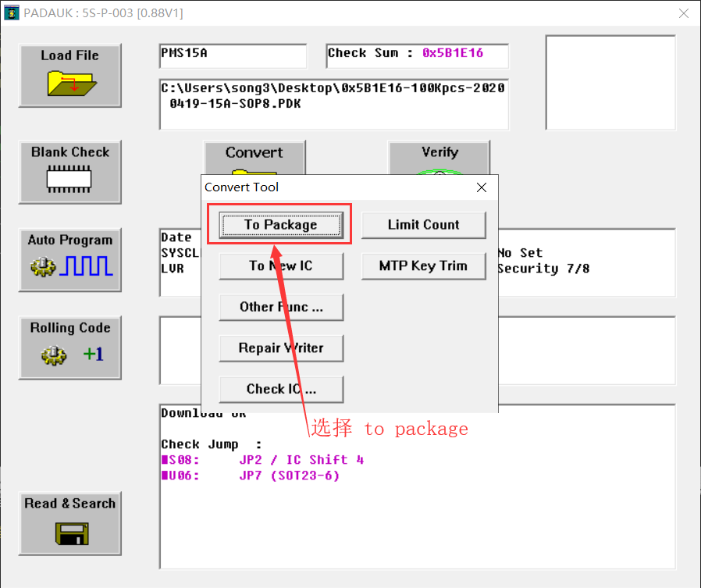
Task: Click the Blank Check chip icon
Action: [x=69, y=180]
